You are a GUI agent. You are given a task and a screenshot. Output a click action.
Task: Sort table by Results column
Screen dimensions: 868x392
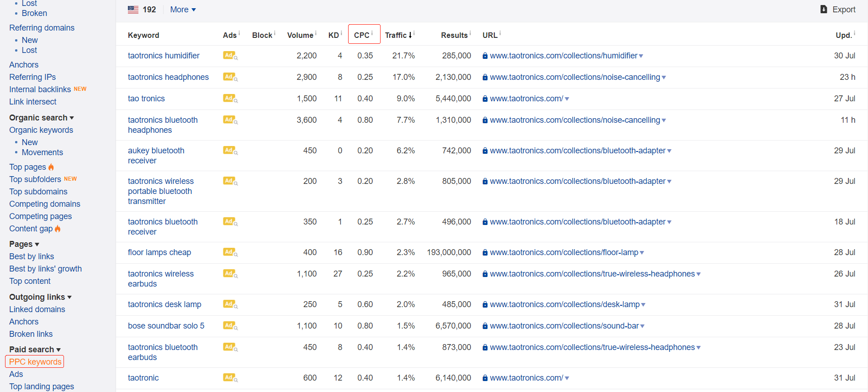click(x=454, y=35)
